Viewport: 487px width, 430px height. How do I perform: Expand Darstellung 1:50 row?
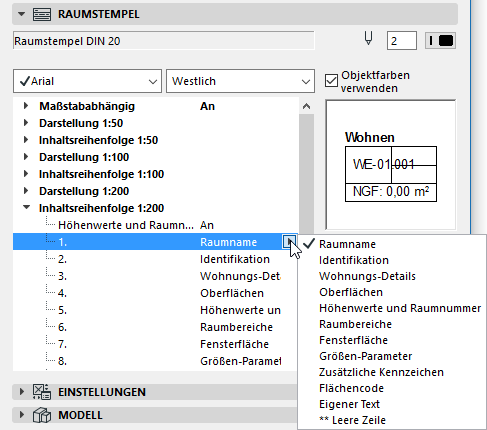pos(26,123)
